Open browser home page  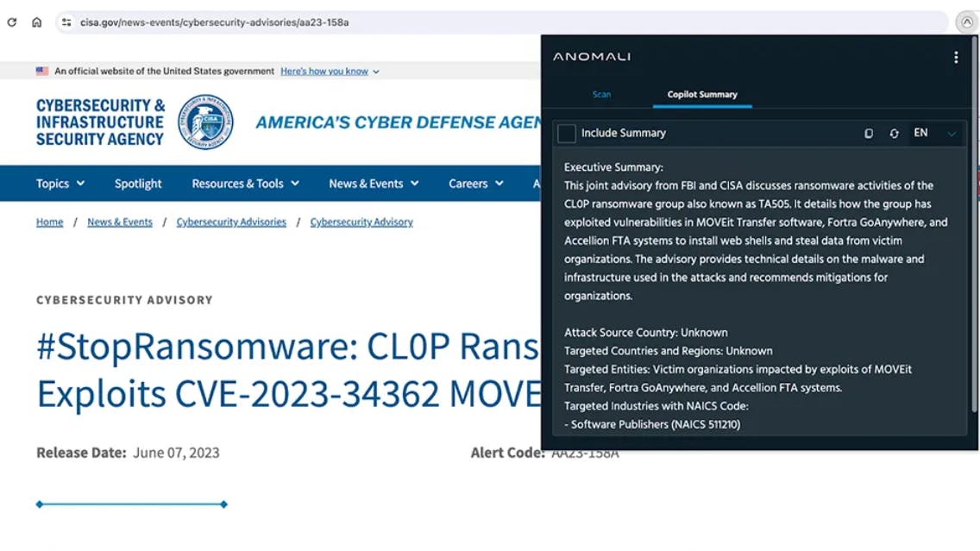[35, 22]
